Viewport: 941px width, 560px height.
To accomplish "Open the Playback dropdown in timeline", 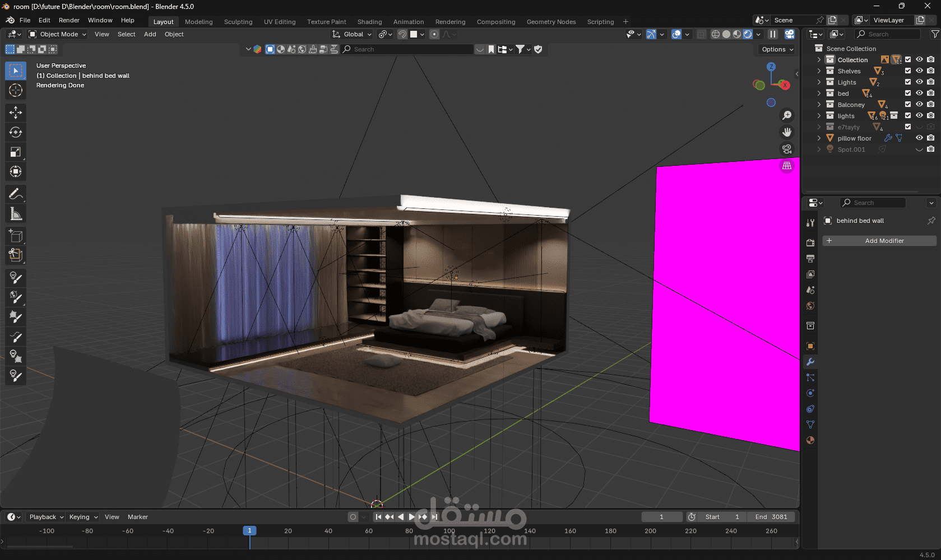I will (x=46, y=517).
